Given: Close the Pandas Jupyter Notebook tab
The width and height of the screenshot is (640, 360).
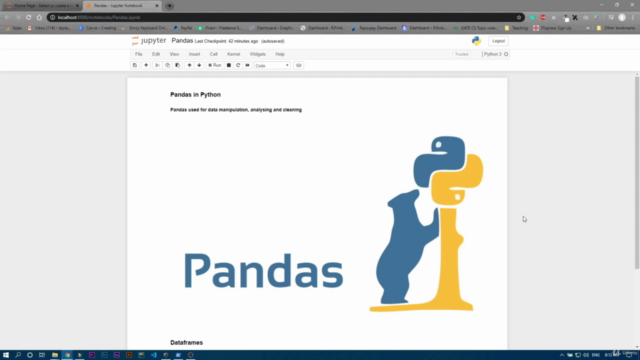Looking at the screenshot, I should (x=157, y=6).
